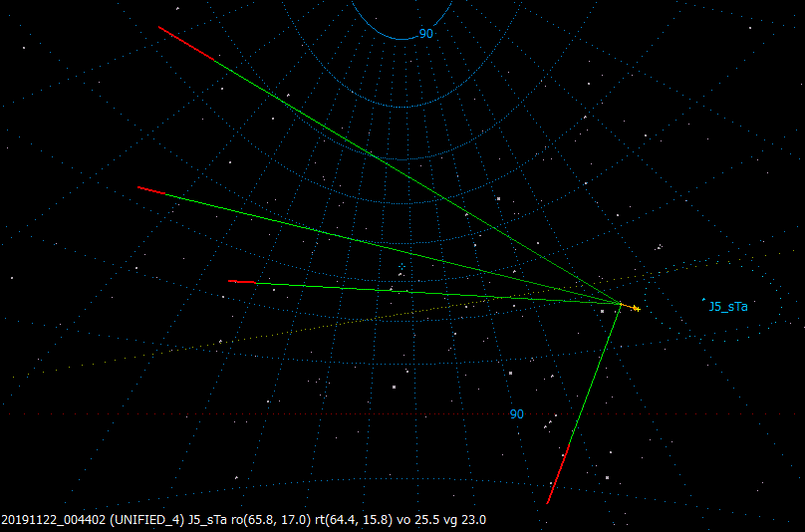The height and width of the screenshot is (532, 805).
Task: Click the yellow radiant cross marker
Action: [x=637, y=309]
